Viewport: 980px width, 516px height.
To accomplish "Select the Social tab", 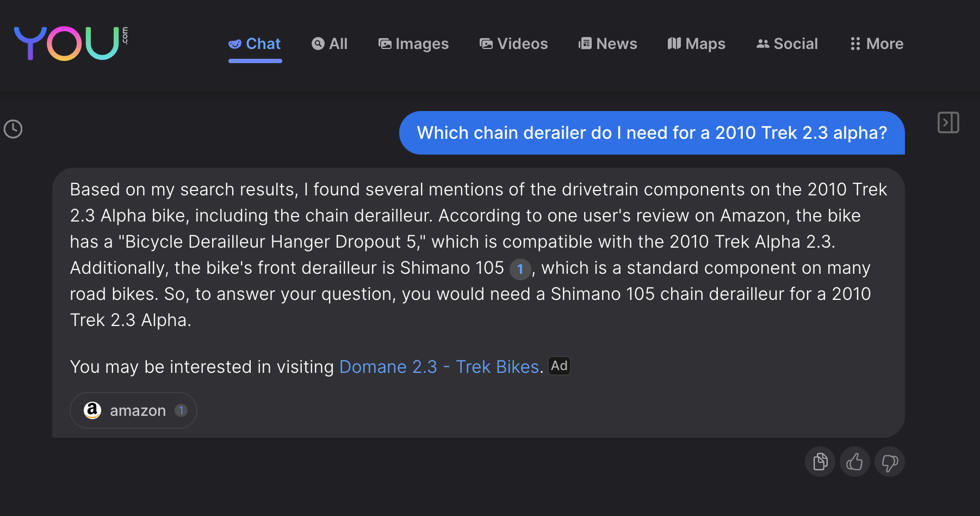I will [787, 44].
